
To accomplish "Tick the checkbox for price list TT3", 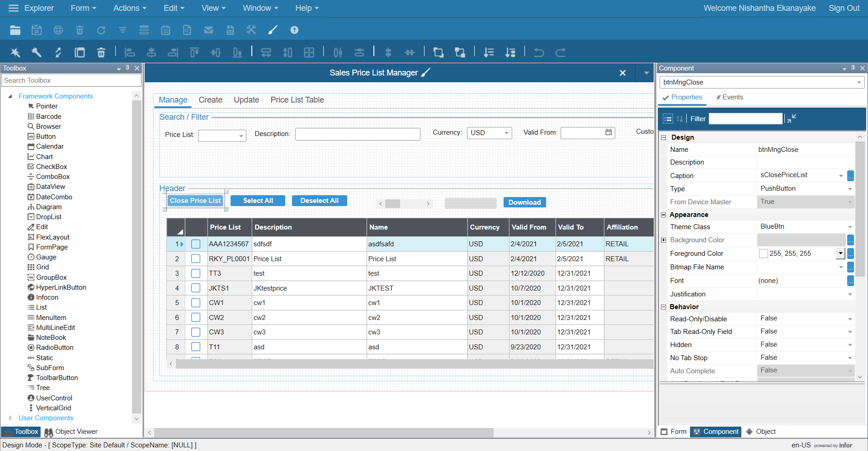I will 196,273.
